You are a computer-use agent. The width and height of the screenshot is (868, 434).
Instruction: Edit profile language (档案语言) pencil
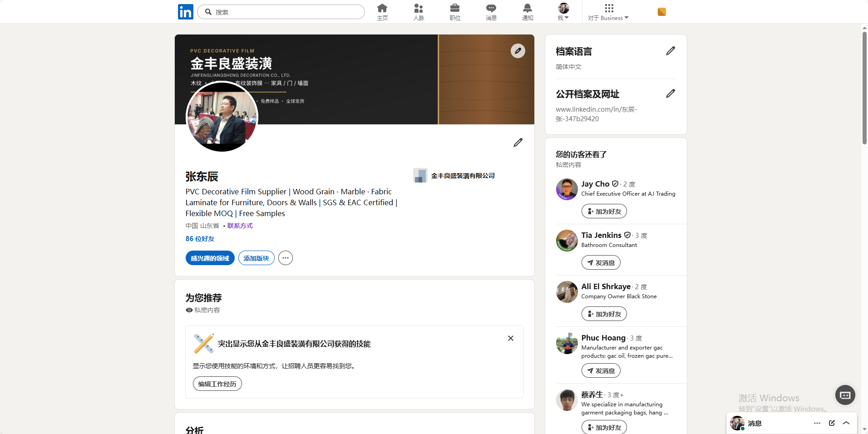coord(671,51)
